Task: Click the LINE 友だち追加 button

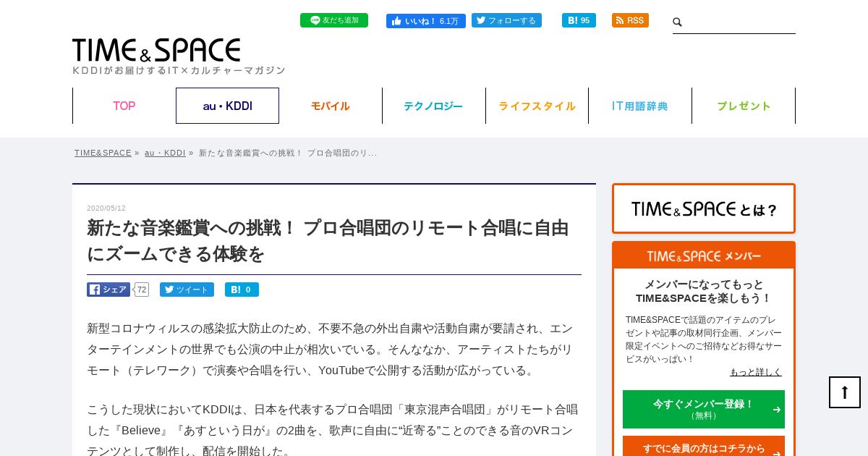Action: [334, 20]
